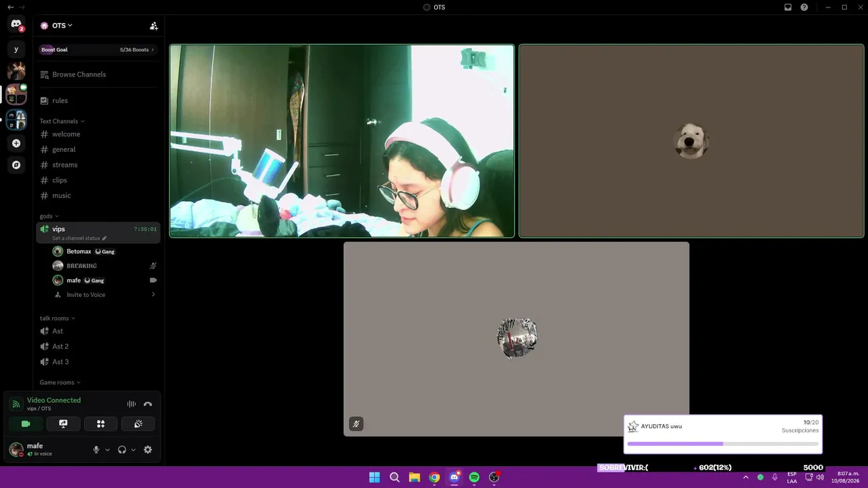Image resolution: width=868 pixels, height=488 pixels.
Task: Click the AYUDITAS uwu star icon
Action: pos(633,426)
